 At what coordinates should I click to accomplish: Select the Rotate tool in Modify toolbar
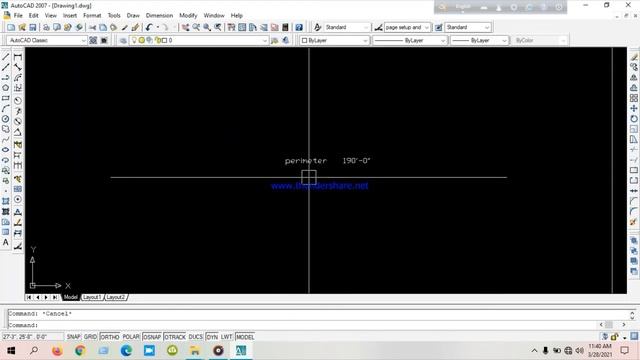(633, 119)
